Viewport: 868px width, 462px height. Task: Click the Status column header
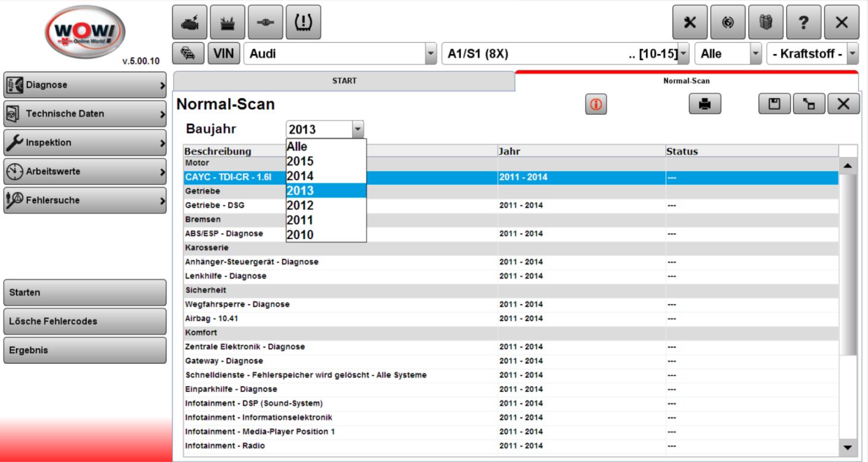pos(752,151)
